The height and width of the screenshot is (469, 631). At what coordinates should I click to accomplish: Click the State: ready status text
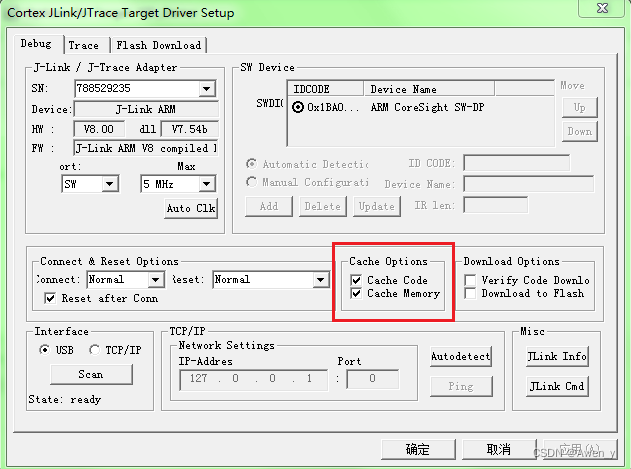click(65, 399)
